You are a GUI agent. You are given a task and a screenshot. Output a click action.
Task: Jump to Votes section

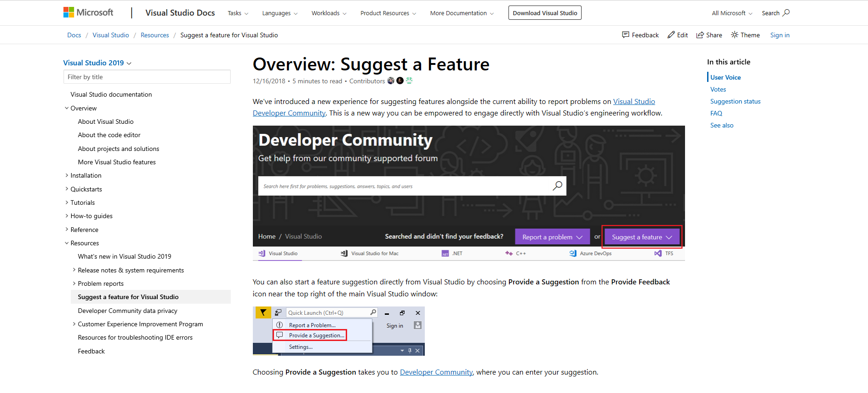718,89
